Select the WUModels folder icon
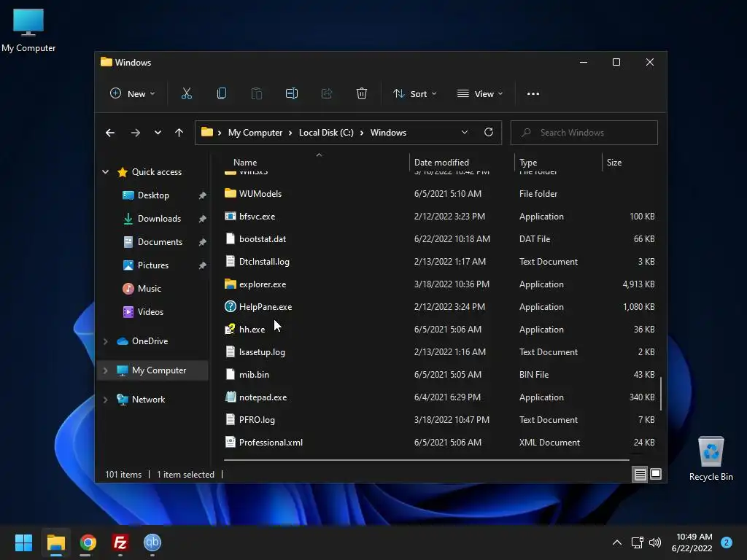 tap(230, 193)
